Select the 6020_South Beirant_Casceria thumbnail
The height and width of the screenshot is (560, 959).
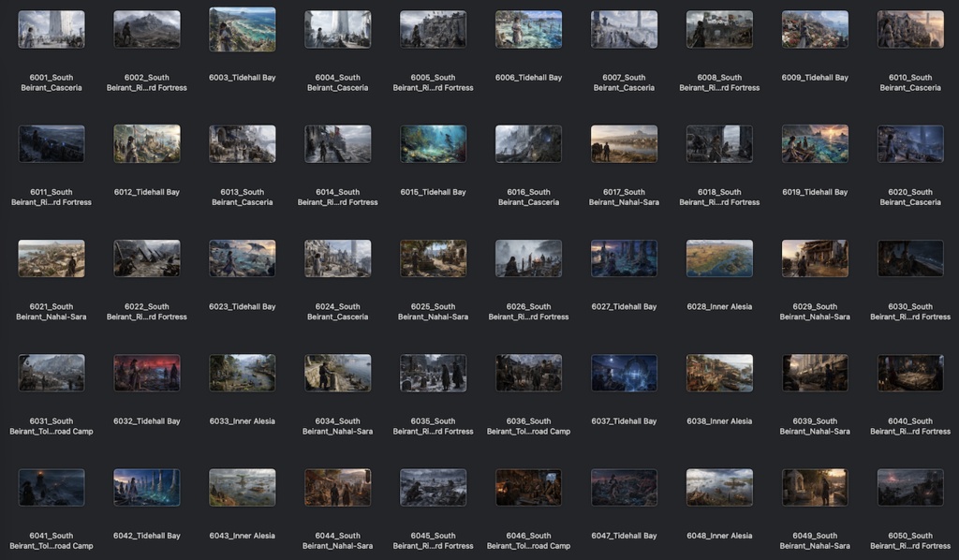point(910,143)
